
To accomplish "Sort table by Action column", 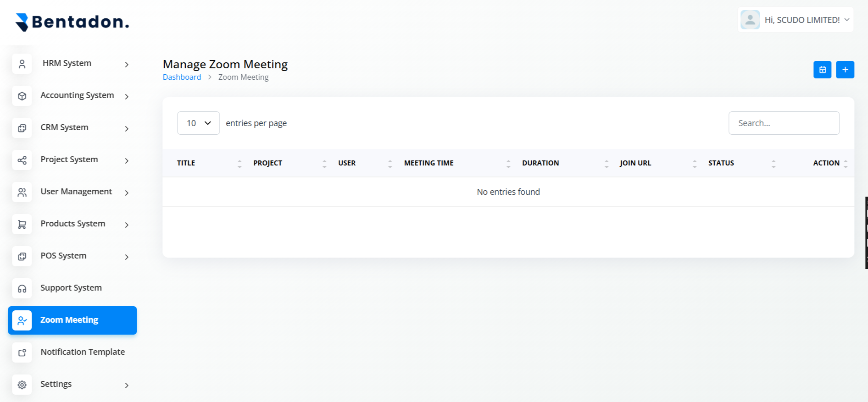I will click(x=846, y=164).
